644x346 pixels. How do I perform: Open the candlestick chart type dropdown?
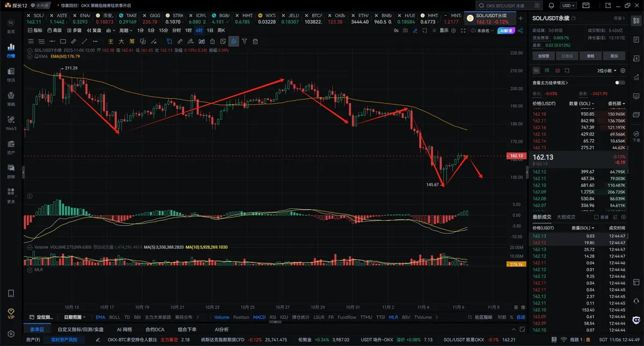111,31
